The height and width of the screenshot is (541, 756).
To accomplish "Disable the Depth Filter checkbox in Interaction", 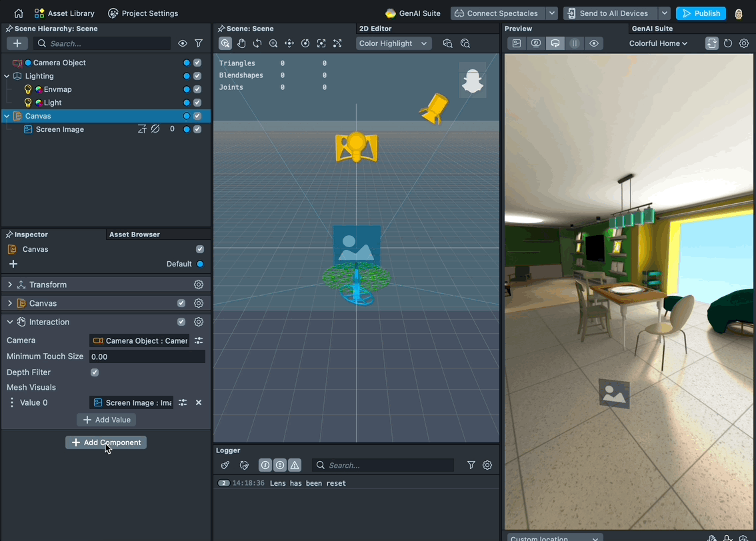I will coord(95,372).
